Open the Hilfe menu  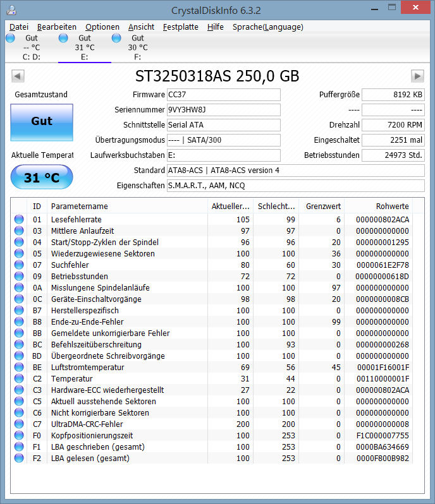coord(215,27)
